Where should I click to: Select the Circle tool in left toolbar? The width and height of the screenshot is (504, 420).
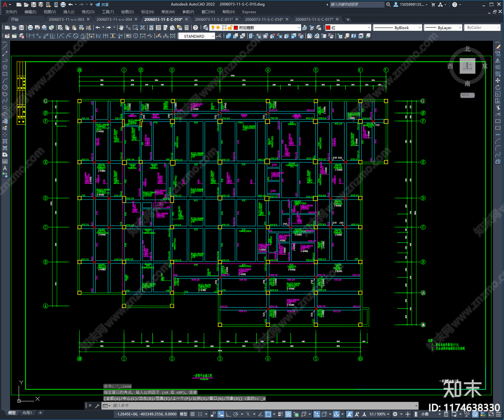pyautogui.click(x=5, y=87)
